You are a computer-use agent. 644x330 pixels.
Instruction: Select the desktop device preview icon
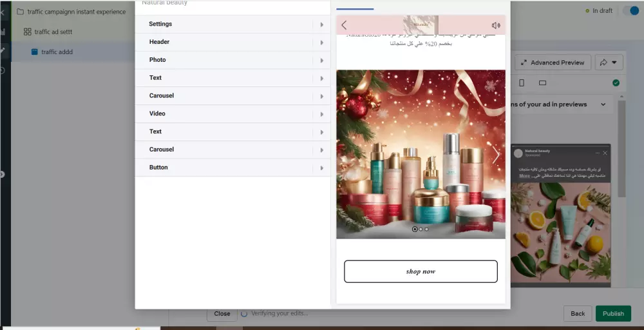click(x=542, y=83)
